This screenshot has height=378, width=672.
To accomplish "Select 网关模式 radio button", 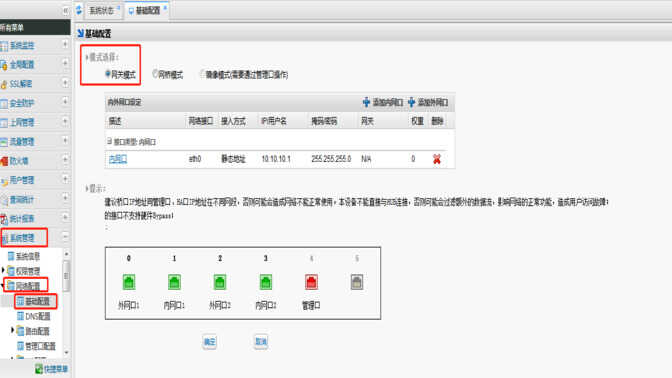I will 108,74.
